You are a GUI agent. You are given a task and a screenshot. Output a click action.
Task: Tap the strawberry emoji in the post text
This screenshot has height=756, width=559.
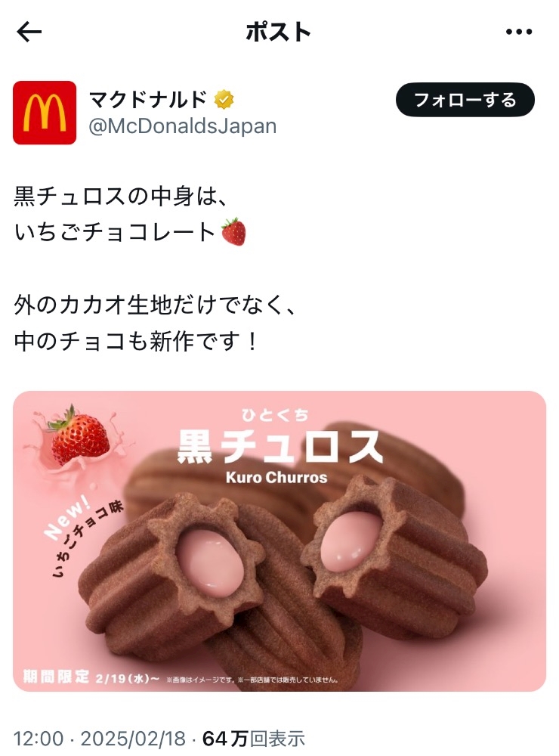233,232
